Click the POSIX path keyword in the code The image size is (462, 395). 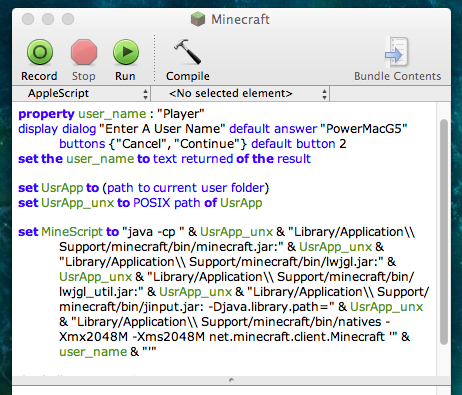(x=167, y=203)
